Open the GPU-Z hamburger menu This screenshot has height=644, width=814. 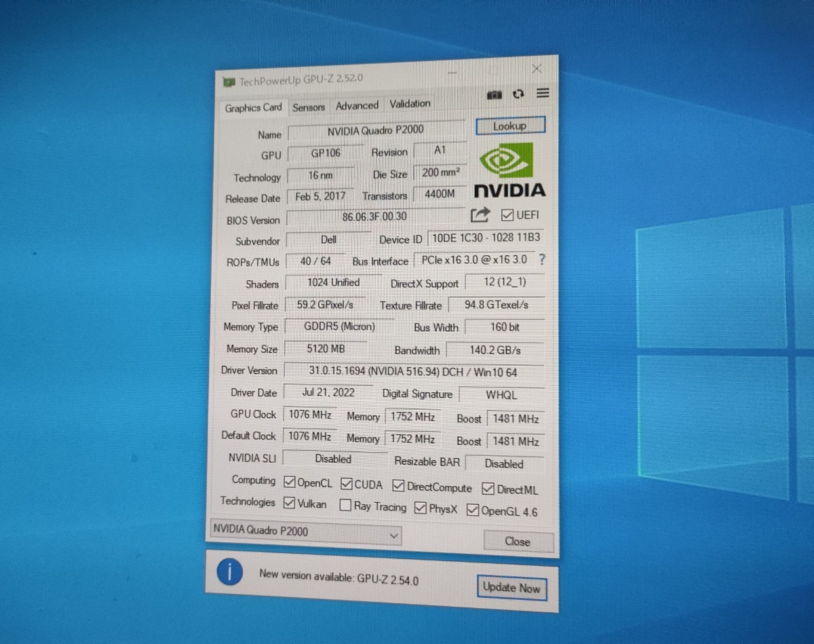pyautogui.click(x=543, y=94)
